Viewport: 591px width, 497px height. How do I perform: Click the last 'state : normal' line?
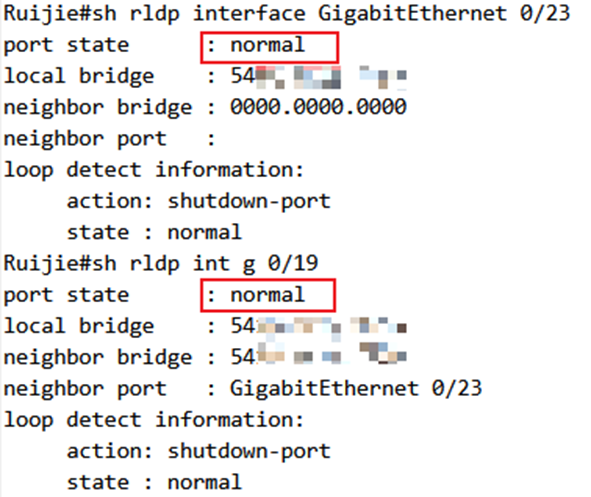(x=154, y=482)
